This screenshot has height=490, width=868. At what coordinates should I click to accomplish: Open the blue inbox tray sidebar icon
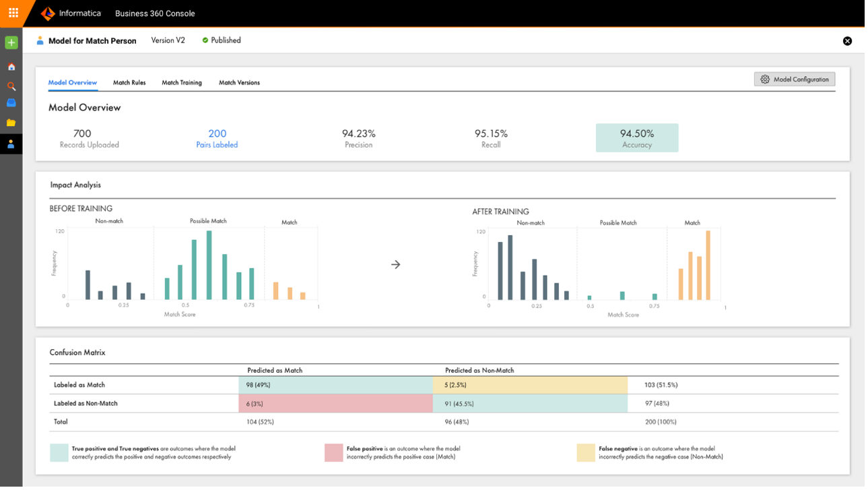pyautogui.click(x=11, y=103)
